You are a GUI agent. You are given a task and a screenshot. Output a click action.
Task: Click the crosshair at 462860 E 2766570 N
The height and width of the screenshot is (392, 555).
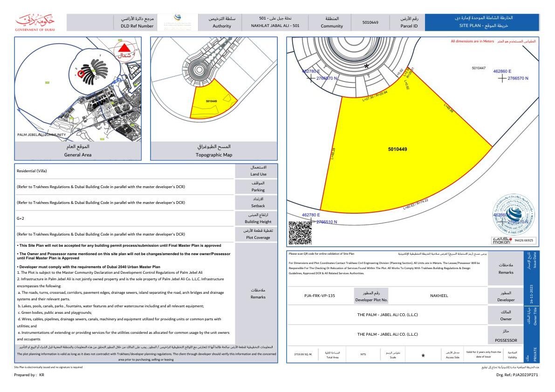(501, 78)
